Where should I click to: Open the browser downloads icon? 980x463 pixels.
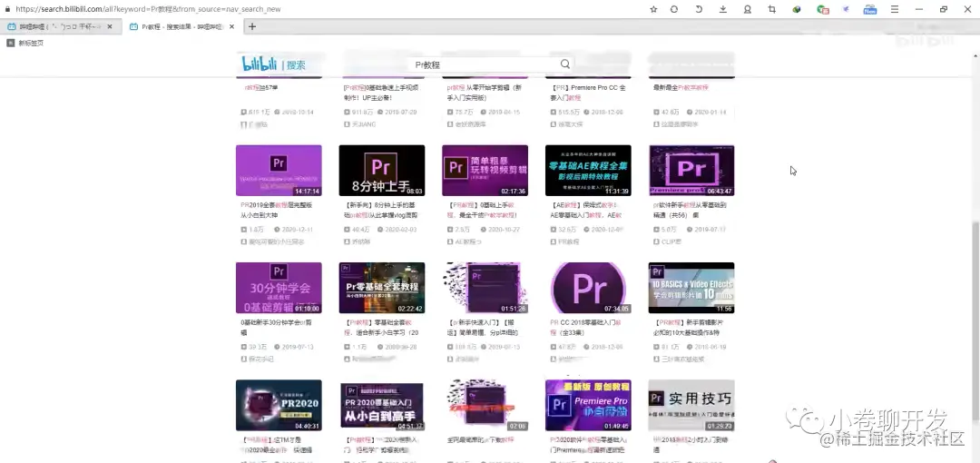tap(723, 9)
